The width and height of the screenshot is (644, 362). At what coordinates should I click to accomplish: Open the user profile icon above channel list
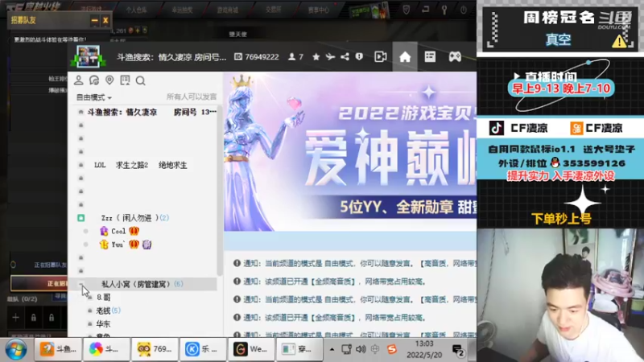(78, 80)
